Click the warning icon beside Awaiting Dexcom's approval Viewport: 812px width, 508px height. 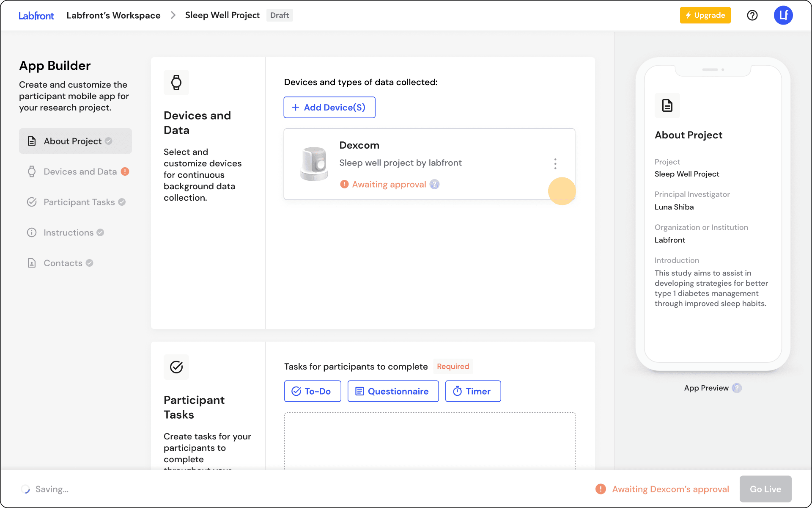point(601,489)
